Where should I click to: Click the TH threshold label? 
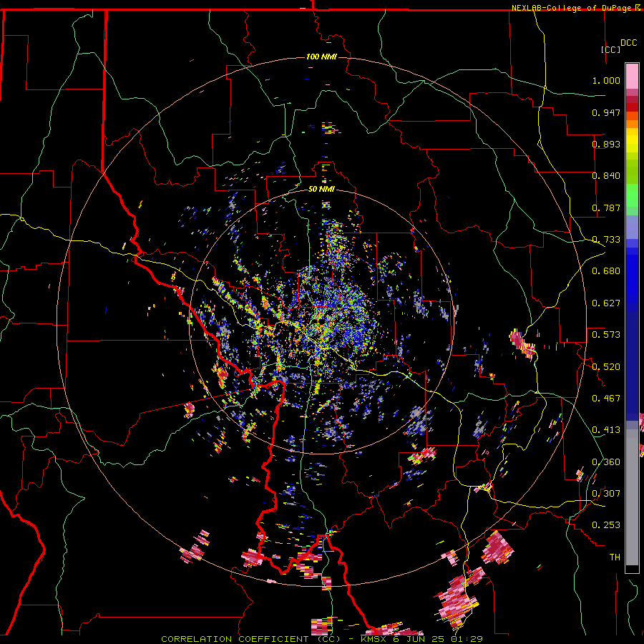(615, 557)
